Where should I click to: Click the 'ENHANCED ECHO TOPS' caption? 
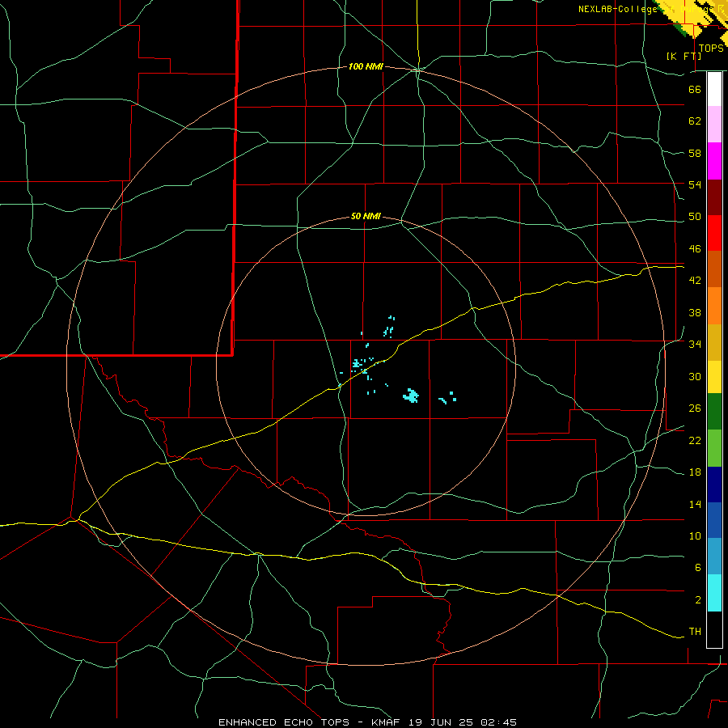[284, 722]
